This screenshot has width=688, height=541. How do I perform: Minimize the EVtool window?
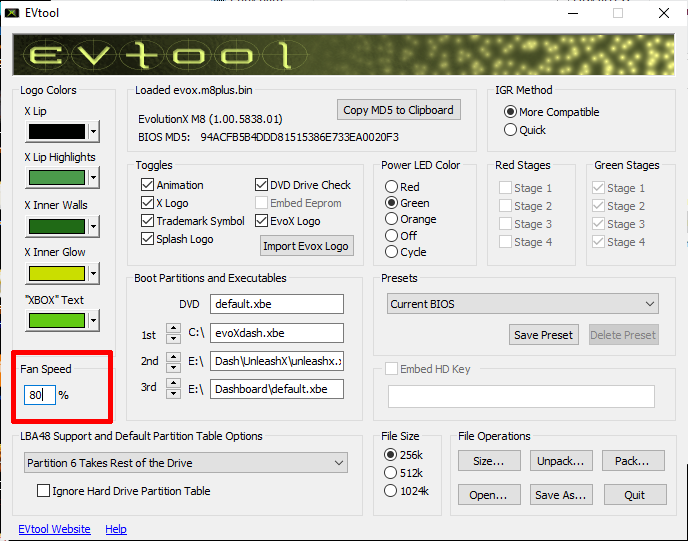coord(573,13)
